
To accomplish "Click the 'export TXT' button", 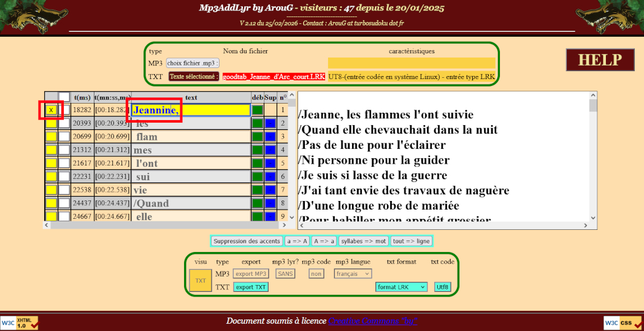I will 251,287.
